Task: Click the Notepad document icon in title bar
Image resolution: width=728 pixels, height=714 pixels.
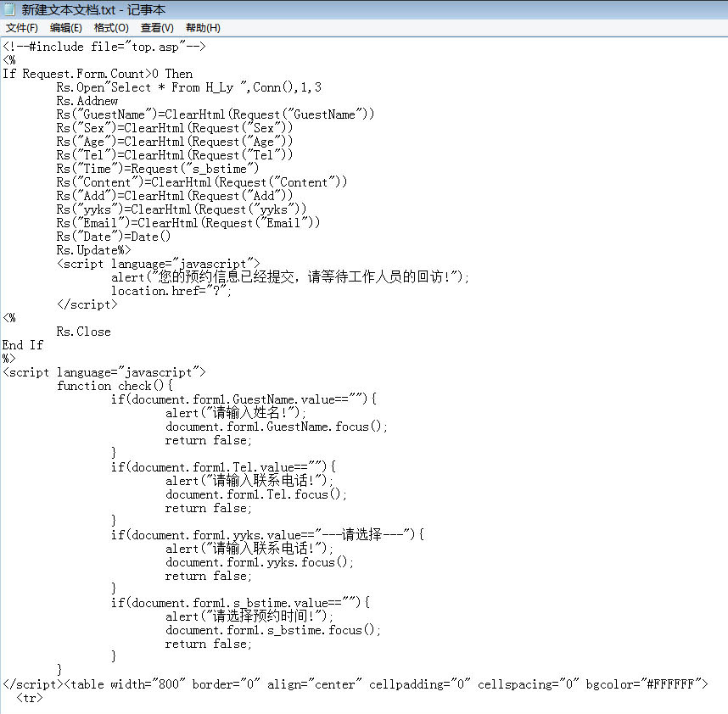Action: [x=9, y=9]
